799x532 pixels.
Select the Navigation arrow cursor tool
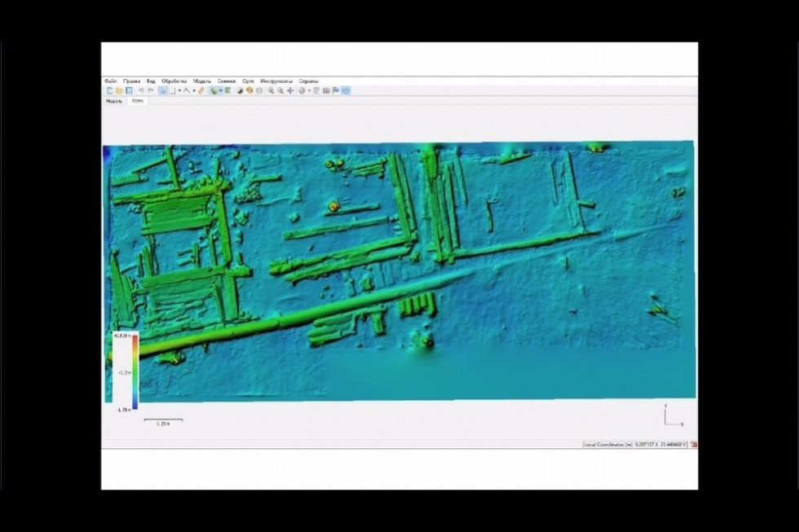coord(163,90)
